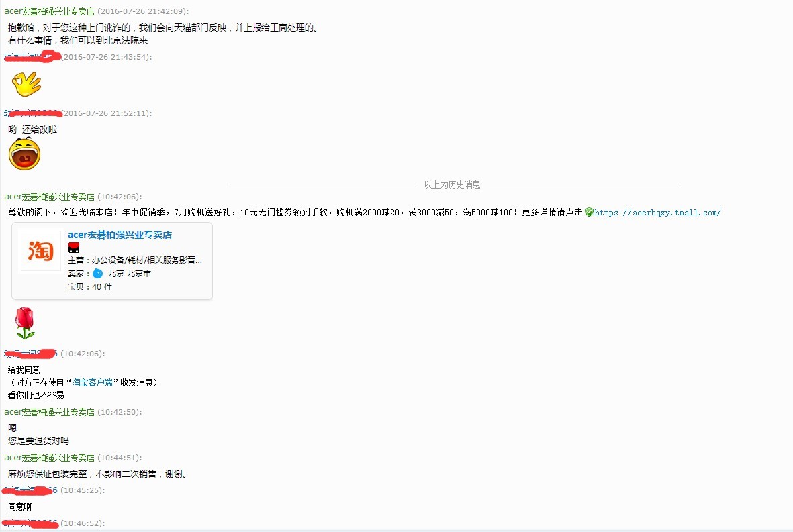Click the 宝贝：40 件 line
Viewport: 793px width, 532px height.
coord(90,287)
